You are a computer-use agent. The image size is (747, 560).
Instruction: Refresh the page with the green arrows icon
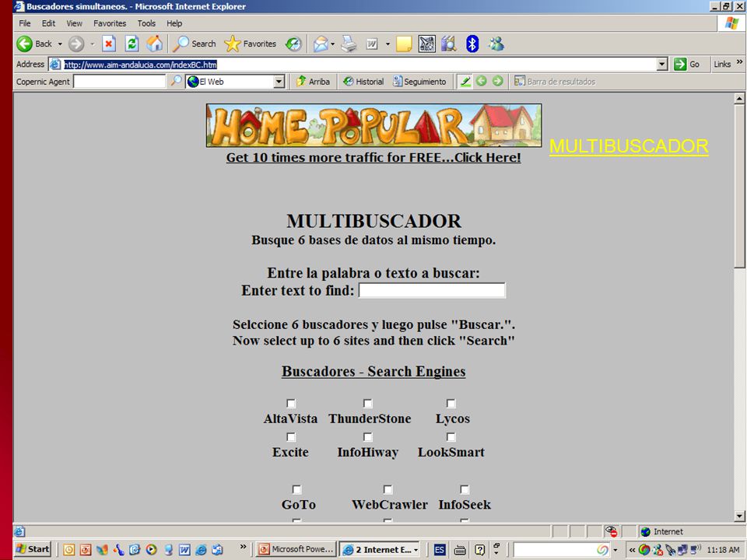(132, 44)
